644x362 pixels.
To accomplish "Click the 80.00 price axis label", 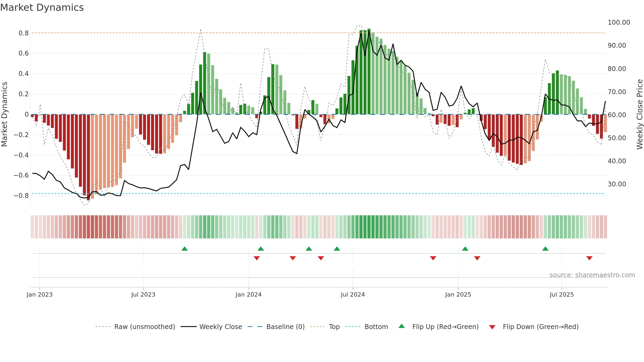I will 617,69.
